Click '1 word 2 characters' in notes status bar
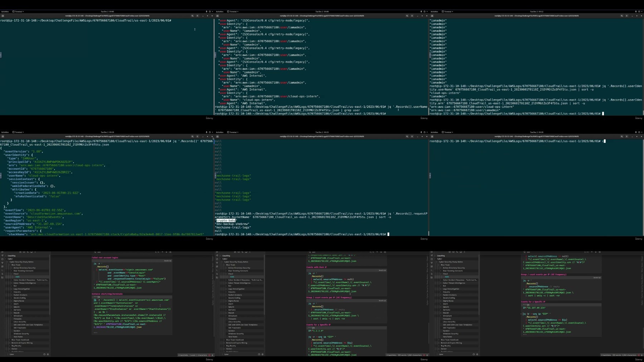The width and height of the screenshot is (644, 362). [198, 355]
